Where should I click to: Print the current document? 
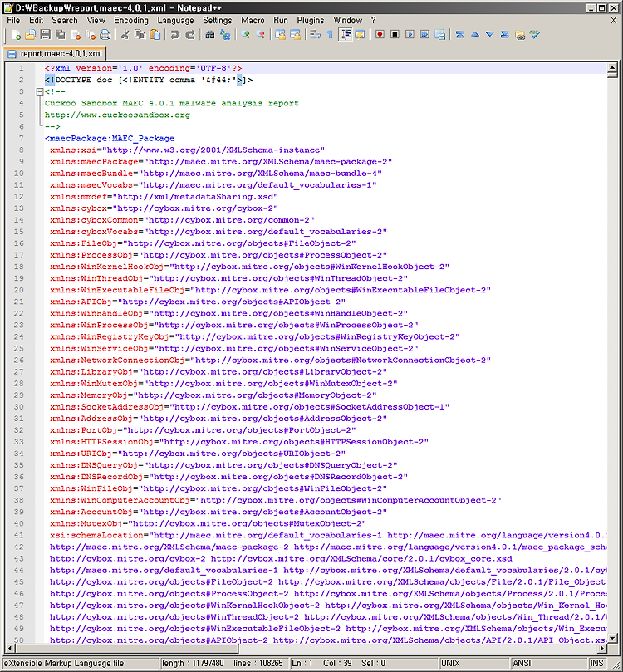[105, 35]
